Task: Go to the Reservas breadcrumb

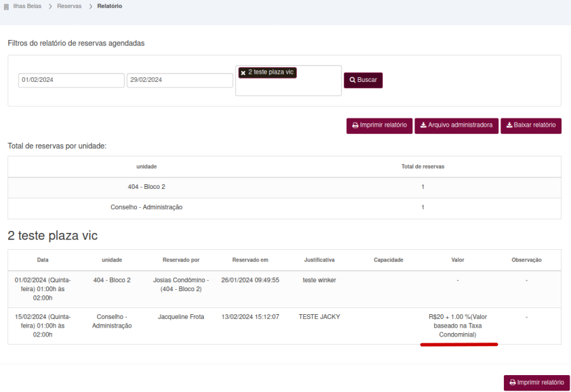Action: click(x=69, y=6)
